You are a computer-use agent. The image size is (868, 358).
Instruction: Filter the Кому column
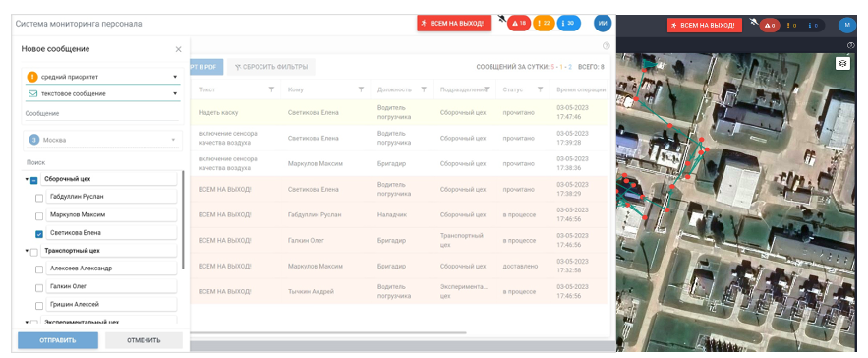tap(361, 89)
